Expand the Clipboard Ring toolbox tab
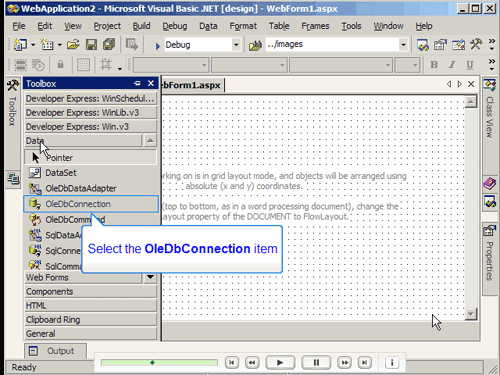This screenshot has height=375, width=500. coord(90,319)
